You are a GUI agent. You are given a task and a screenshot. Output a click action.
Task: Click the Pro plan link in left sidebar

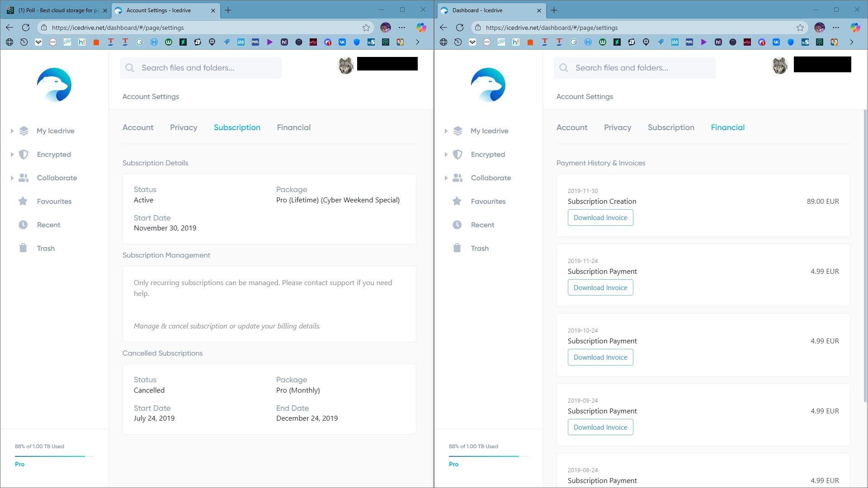tap(19, 464)
